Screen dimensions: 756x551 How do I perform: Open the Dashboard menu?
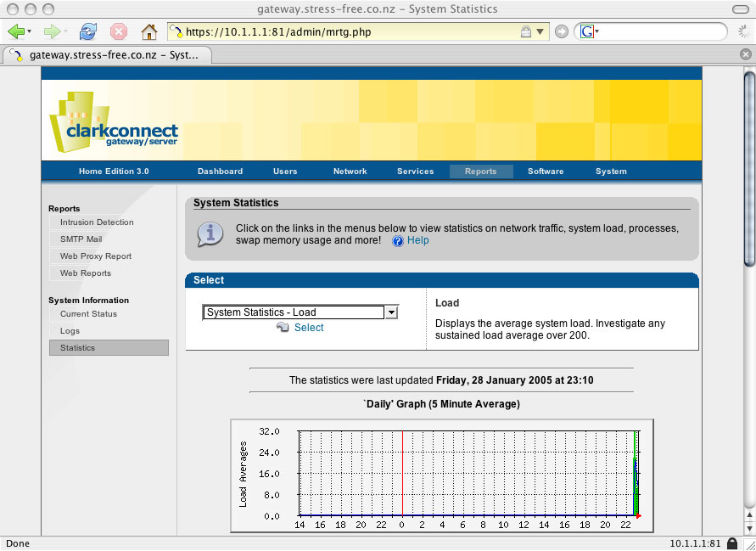pyautogui.click(x=220, y=171)
